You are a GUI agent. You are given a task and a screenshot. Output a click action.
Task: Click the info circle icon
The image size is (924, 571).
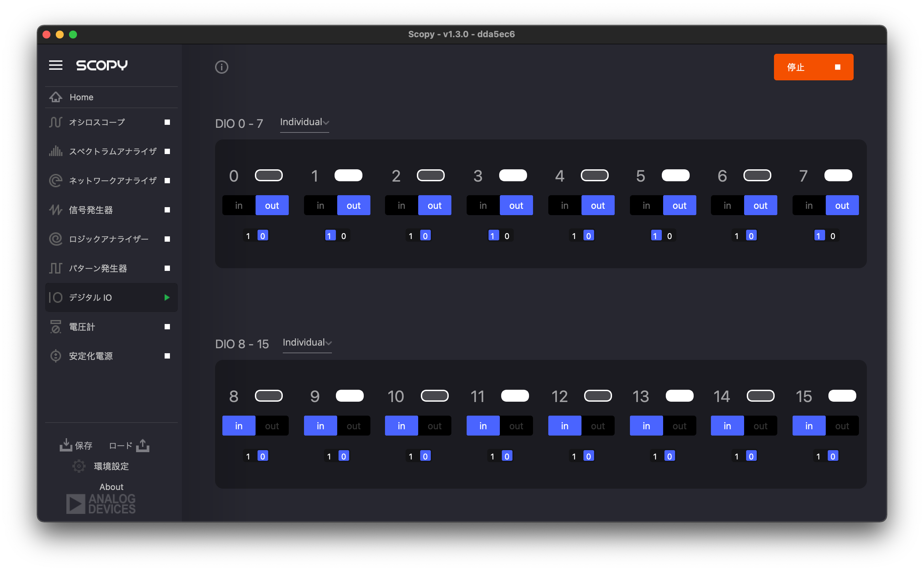[222, 67]
